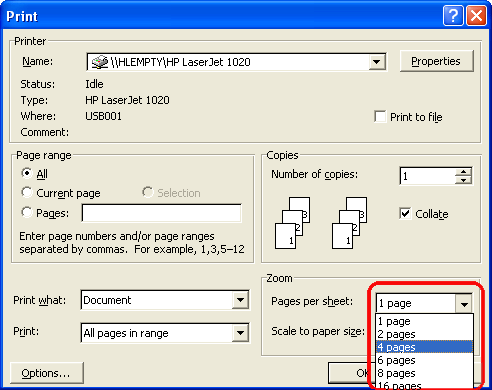Uncheck the Collate checkbox
492x390 pixels.
pyautogui.click(x=405, y=214)
